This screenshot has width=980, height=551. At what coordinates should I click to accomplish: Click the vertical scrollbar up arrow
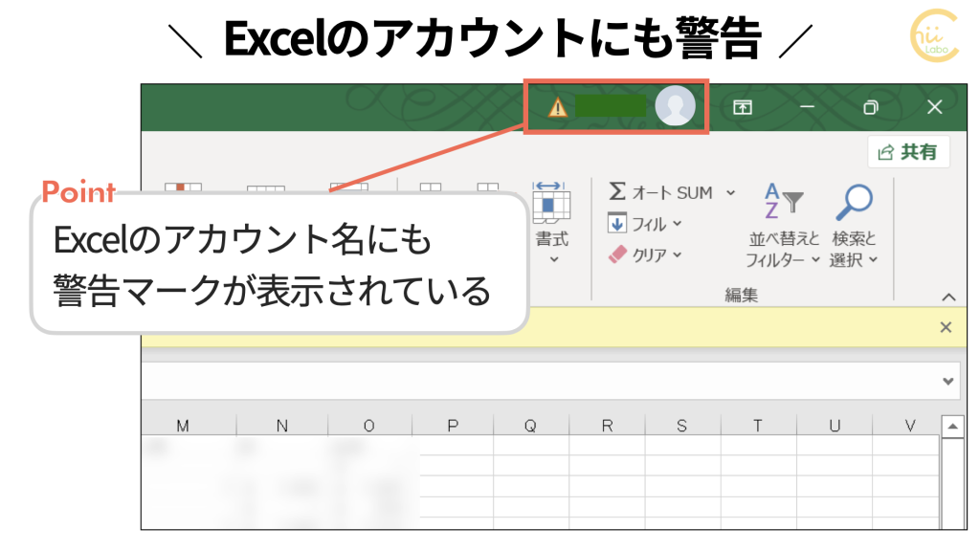952,427
